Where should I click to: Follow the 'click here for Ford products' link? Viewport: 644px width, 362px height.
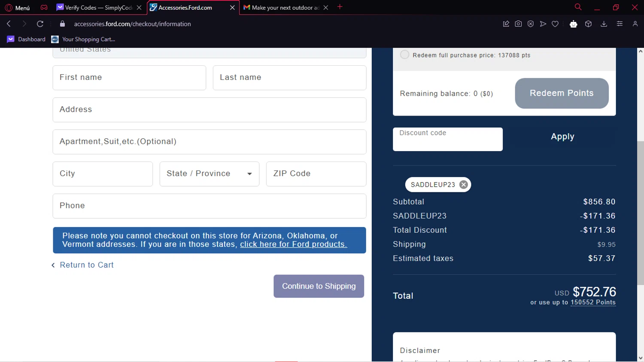click(x=293, y=244)
